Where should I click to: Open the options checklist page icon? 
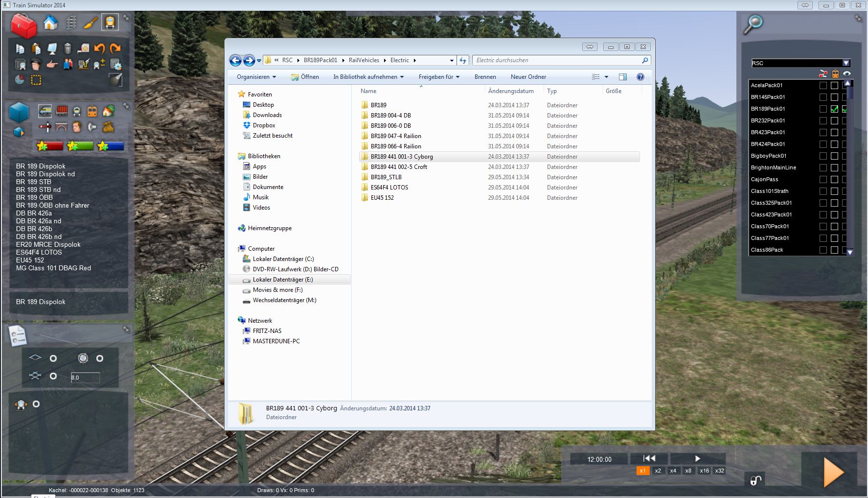(18, 336)
